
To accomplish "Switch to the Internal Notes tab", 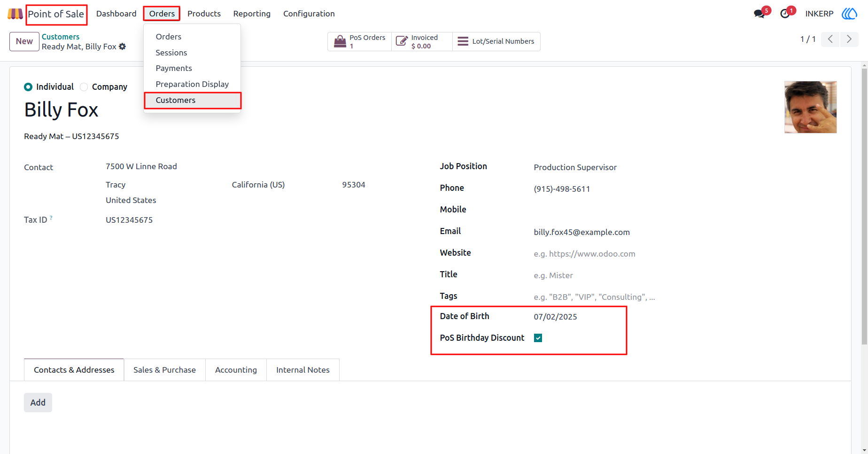I will coord(303,370).
